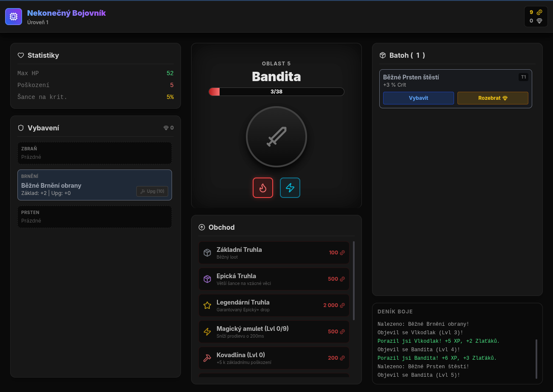Dismantle the ring with Rozebrat button
553x392 pixels.
click(x=493, y=98)
